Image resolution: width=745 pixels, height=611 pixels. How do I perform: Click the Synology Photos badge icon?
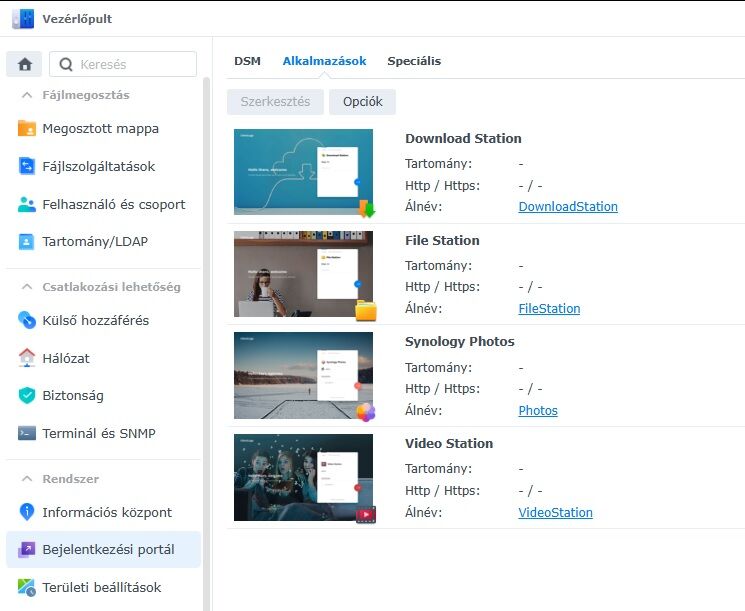click(366, 412)
